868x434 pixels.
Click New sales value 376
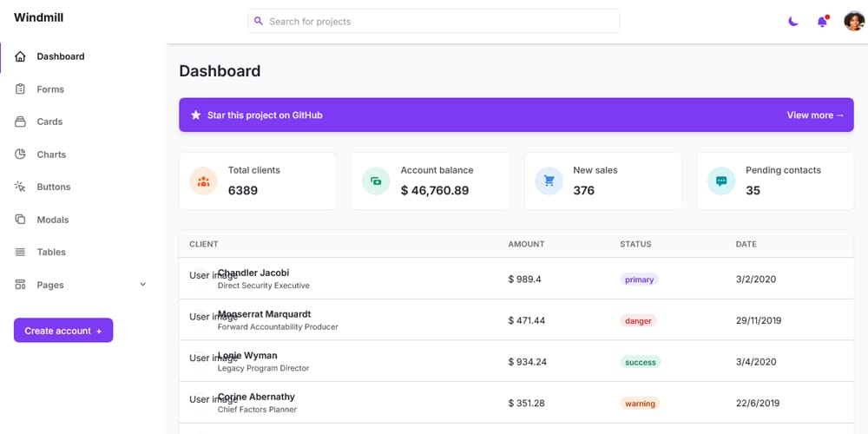click(x=583, y=190)
